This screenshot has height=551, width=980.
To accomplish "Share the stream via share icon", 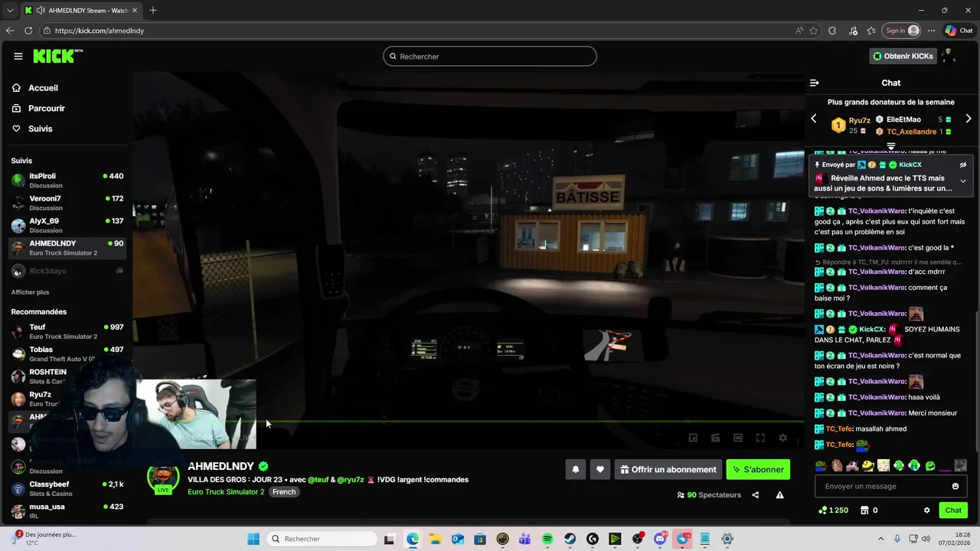I will pos(756,495).
